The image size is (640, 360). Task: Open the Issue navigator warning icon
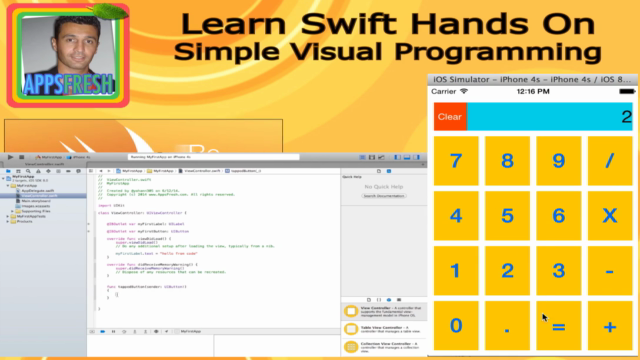click(38, 171)
